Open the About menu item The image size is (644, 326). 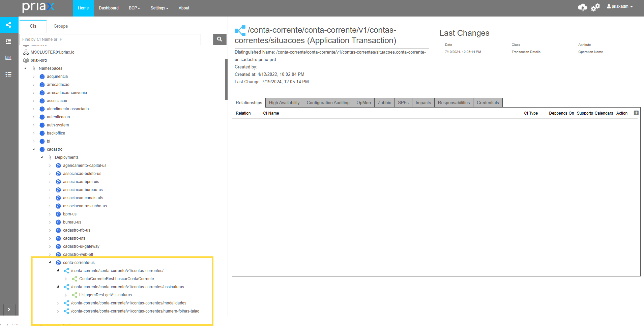click(x=184, y=8)
